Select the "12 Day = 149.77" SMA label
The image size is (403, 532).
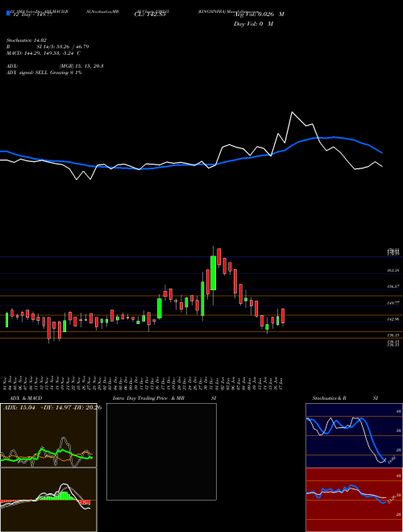32,15
